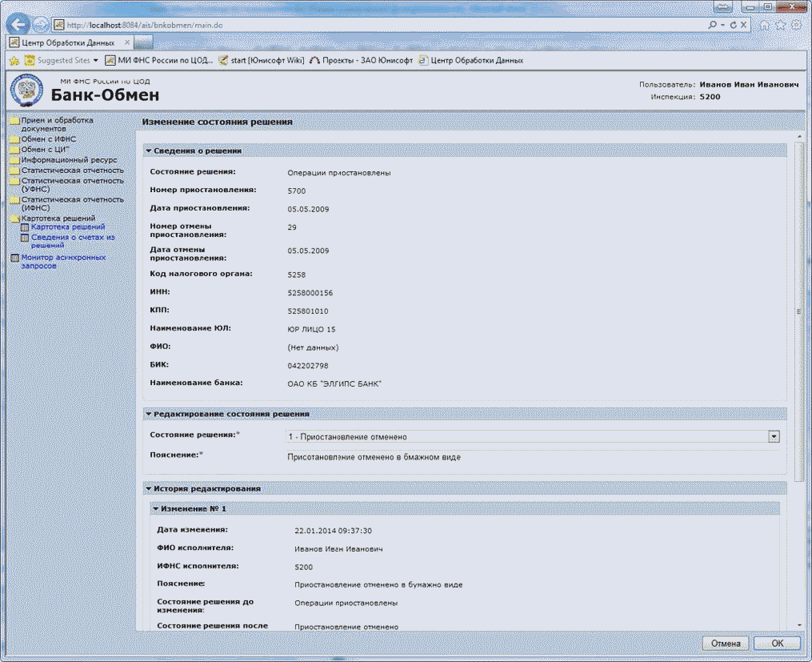Viewport: 812px width, 662px height.
Task: Open the Обмен с ИФНС folder
Action: (48, 139)
